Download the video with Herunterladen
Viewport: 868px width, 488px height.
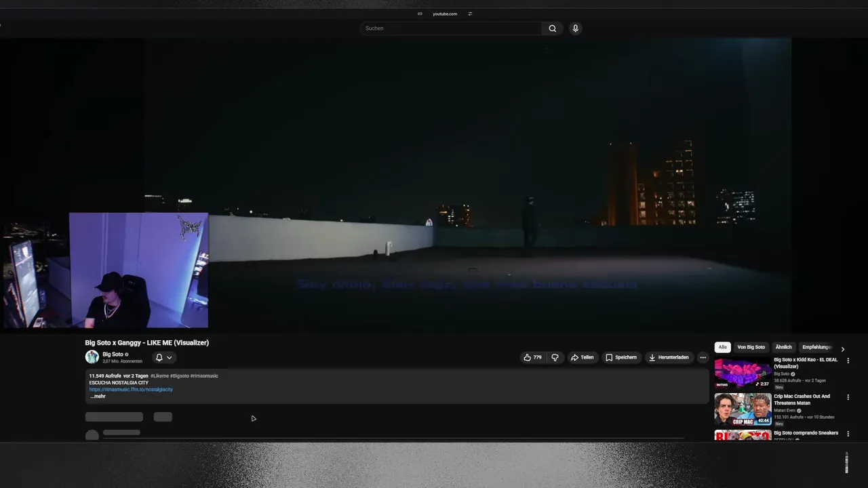[669, 357]
